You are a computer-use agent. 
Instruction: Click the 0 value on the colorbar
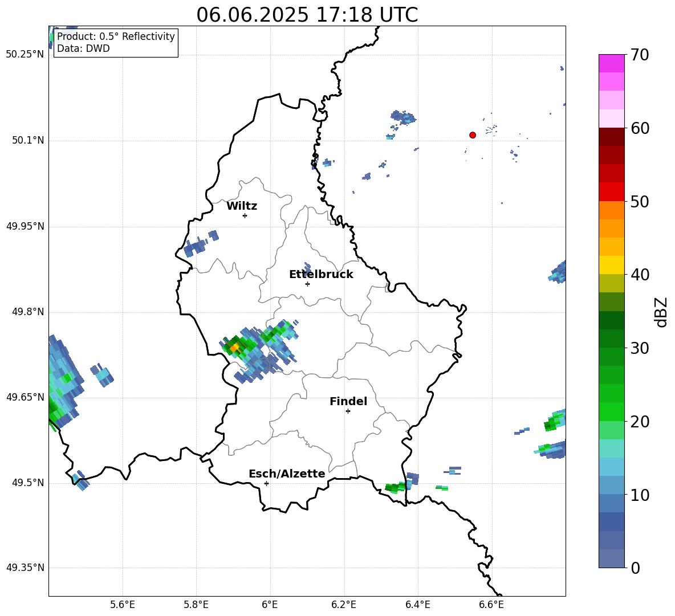click(635, 568)
